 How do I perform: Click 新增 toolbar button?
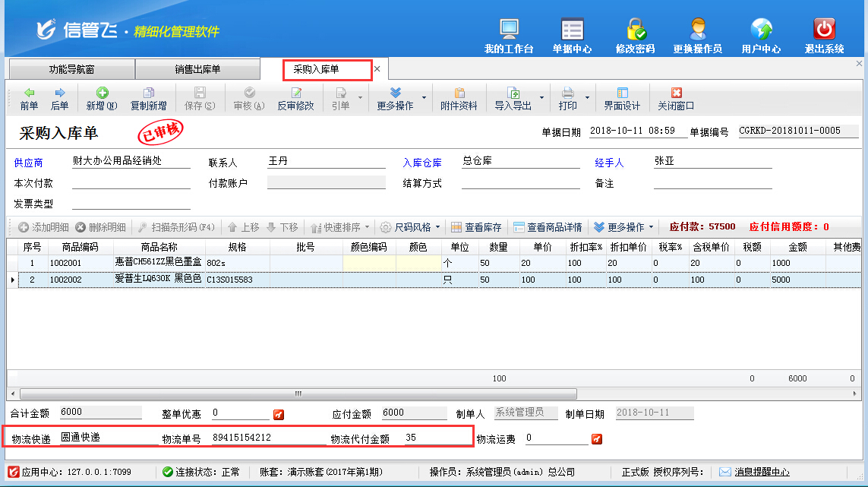(x=101, y=99)
